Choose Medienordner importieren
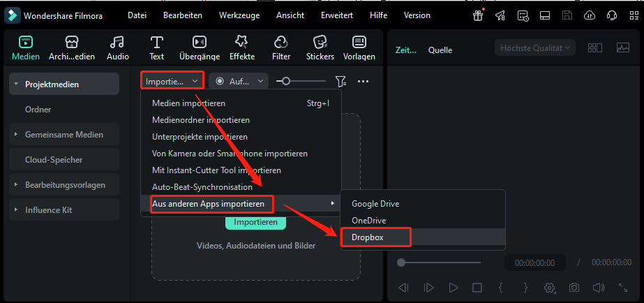 241,120
